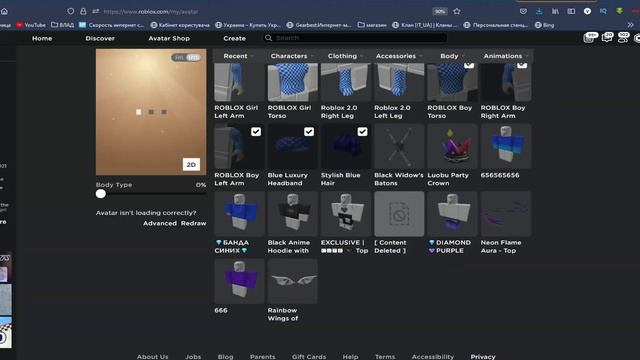Click the blue translate extension icon
The image size is (640, 360).
point(603,11)
